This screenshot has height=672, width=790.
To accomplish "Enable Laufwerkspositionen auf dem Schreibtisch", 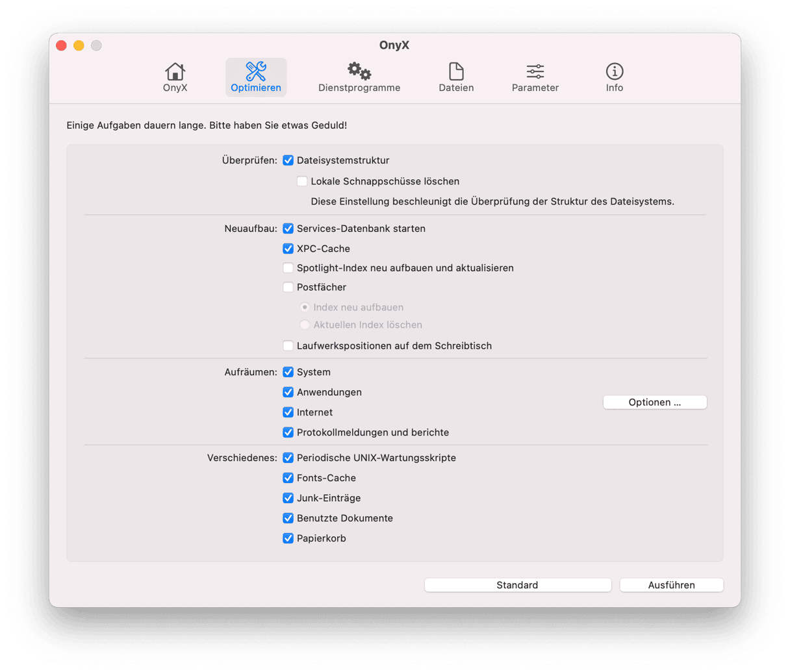I will point(288,346).
